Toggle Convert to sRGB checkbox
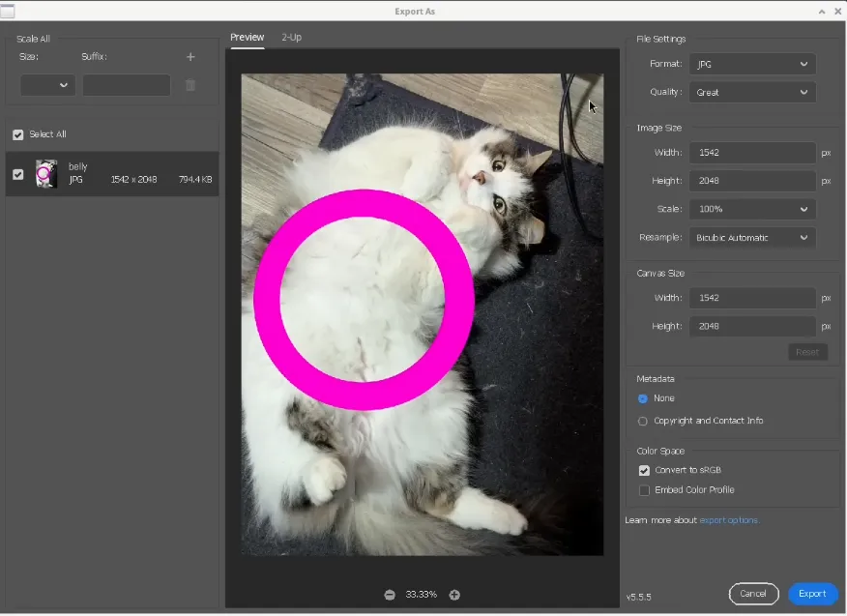 [644, 470]
